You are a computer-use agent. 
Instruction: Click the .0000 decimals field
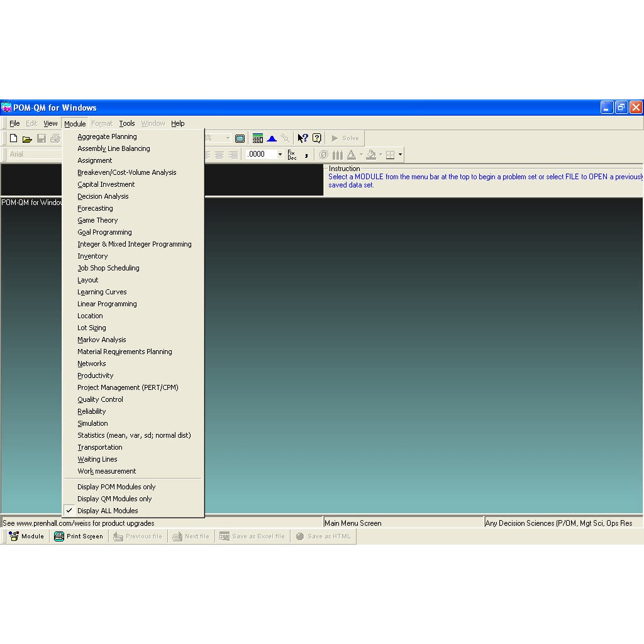262,155
